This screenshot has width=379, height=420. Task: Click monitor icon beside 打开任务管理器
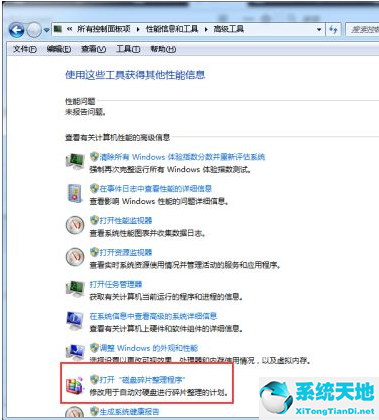click(x=75, y=289)
